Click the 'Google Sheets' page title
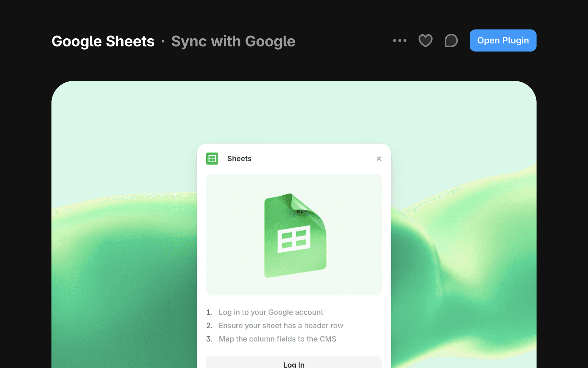Viewport: 588px width, 368px height. 103,42
